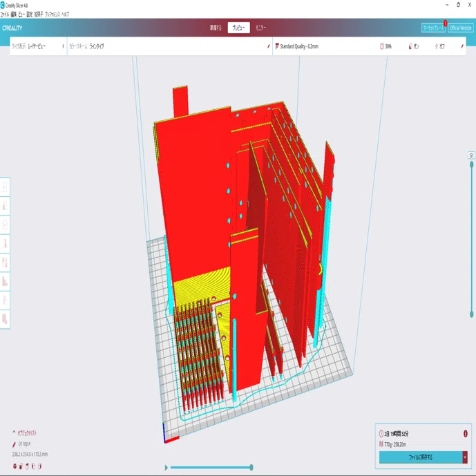Open the Per Model Settings tool
Image resolution: width=476 pixels, height=476 pixels.
click(5, 262)
